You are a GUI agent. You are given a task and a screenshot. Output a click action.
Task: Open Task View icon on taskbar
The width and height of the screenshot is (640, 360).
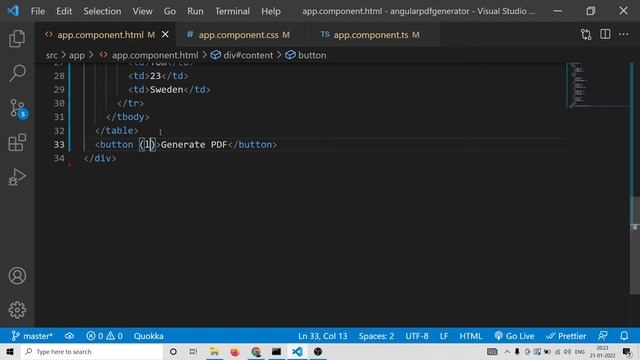[193, 351]
